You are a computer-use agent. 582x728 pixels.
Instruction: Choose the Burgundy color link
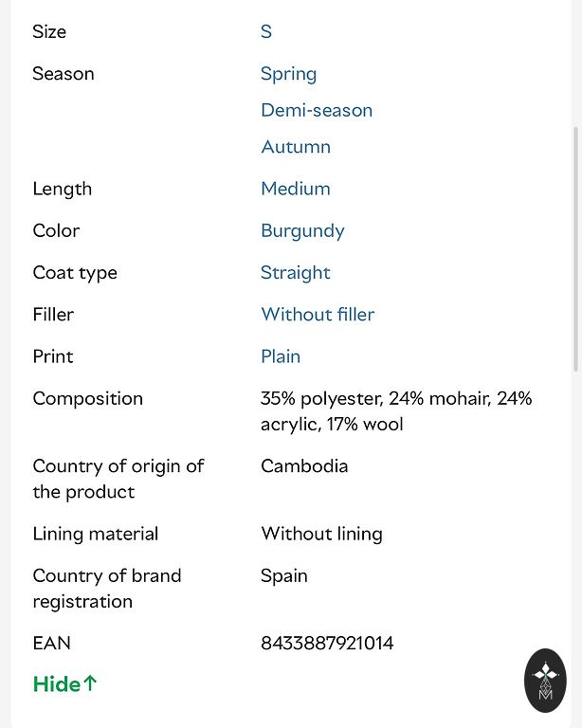pyautogui.click(x=301, y=230)
